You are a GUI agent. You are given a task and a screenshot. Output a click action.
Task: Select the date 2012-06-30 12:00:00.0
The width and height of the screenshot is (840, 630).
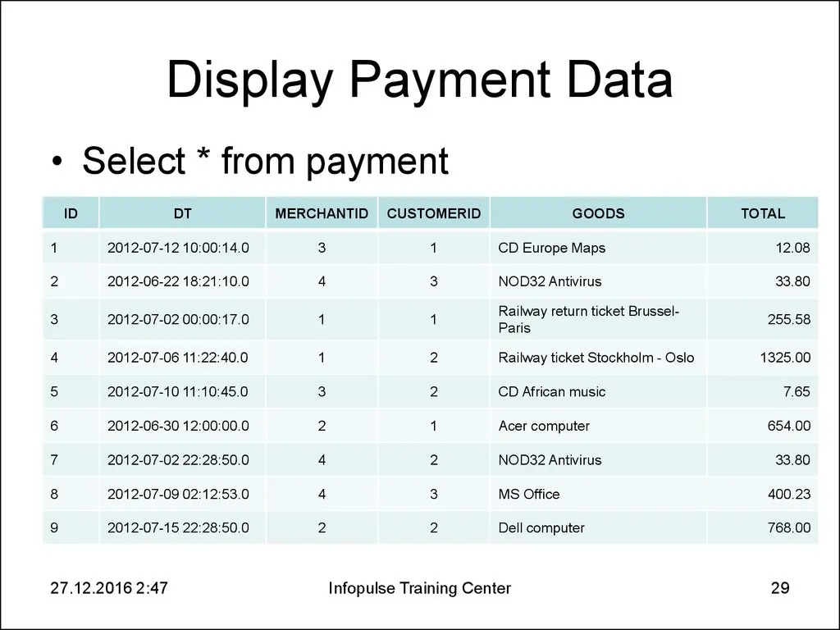(178, 426)
